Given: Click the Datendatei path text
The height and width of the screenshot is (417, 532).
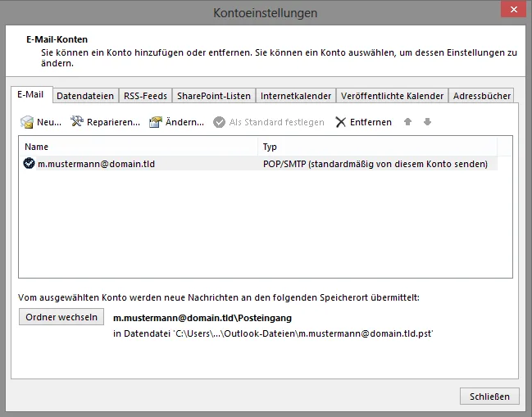Looking at the screenshot, I should [x=273, y=333].
